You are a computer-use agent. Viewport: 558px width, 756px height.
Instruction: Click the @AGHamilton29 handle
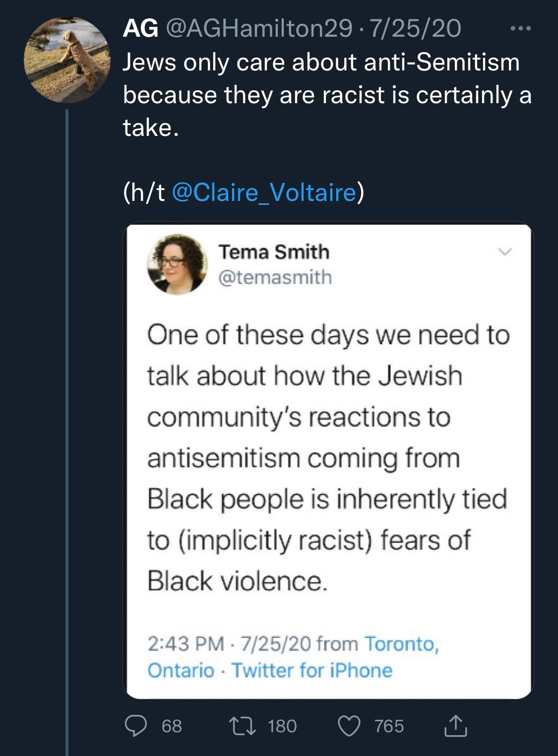[x=258, y=28]
